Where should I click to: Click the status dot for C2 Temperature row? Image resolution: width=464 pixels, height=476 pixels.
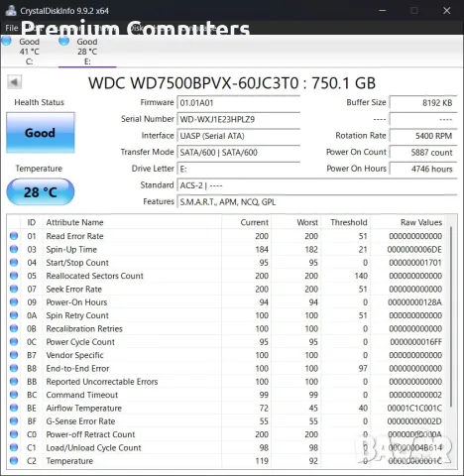[14, 460]
